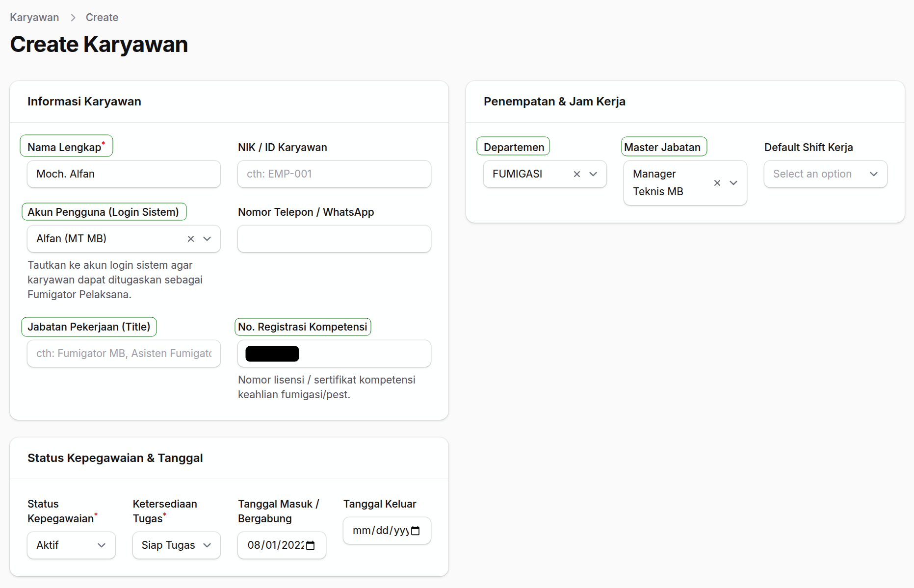Click the helper text about sertifikat kompetensi
914x588 pixels.
coord(327,387)
